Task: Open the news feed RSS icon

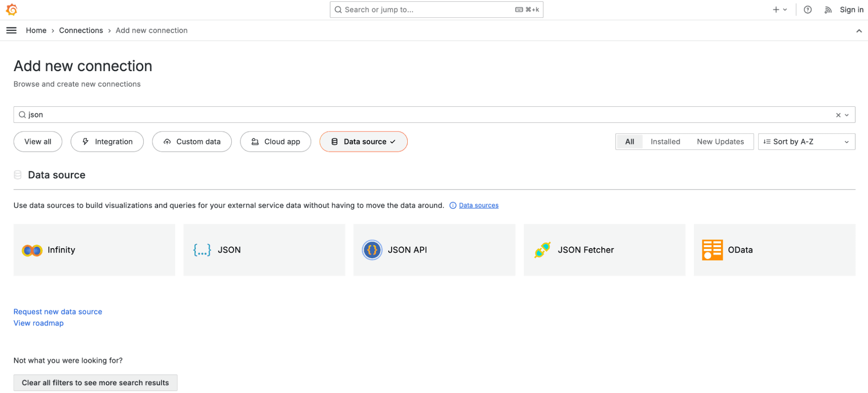Action: (x=828, y=10)
